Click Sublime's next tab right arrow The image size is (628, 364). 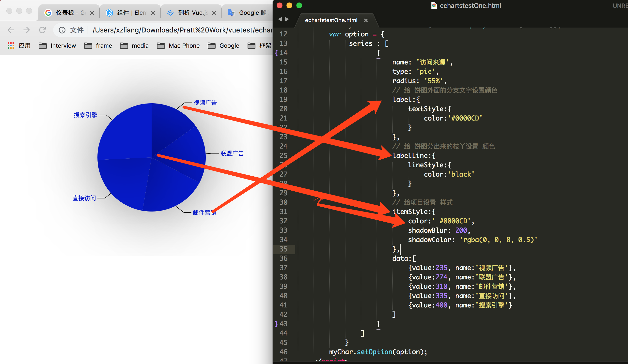pos(287,19)
